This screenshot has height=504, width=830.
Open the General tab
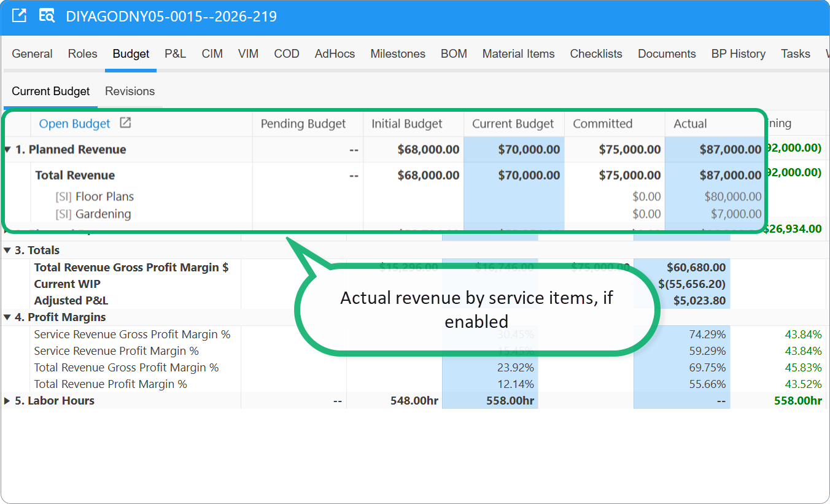[32, 54]
